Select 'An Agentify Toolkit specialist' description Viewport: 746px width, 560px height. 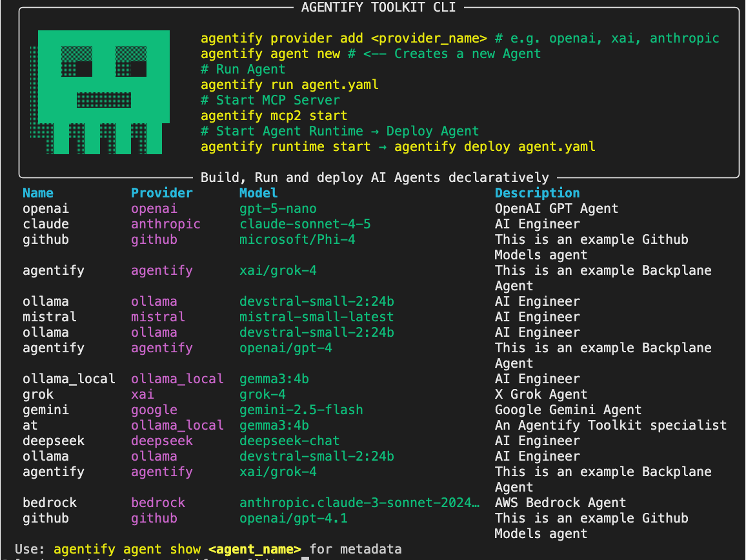pos(611,425)
